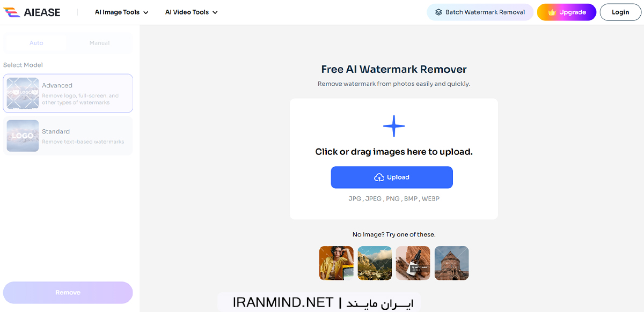Select the Standard text-based watermark model
Screen dimensions: 644x312
coord(68,136)
